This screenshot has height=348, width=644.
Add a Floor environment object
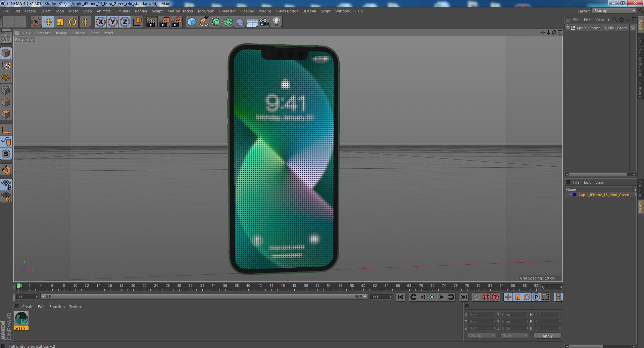point(252,22)
